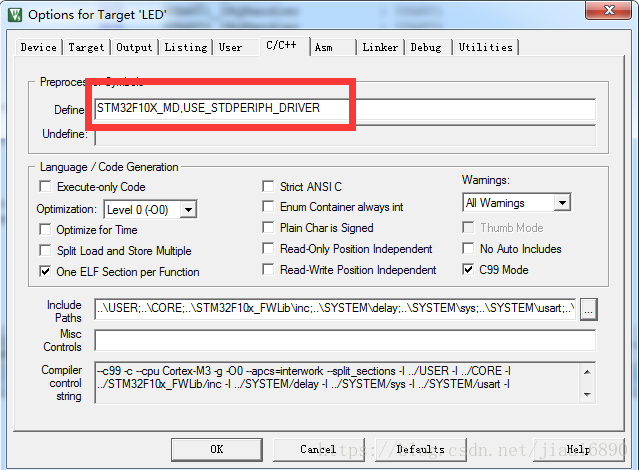This screenshot has width=639, height=470.
Task: Click the Include Paths text field
Action: point(335,309)
